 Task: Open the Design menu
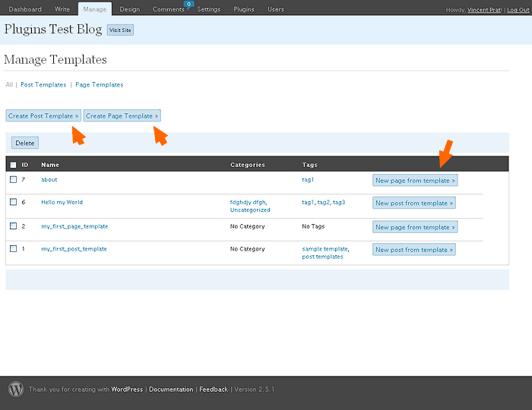coord(130,9)
